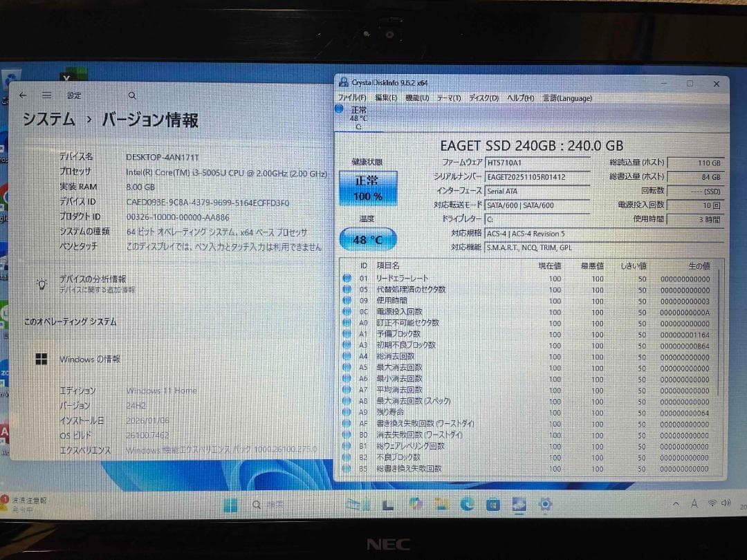Select the 09 使用時間 SMART row
The image size is (747, 560).
[x=527, y=301]
